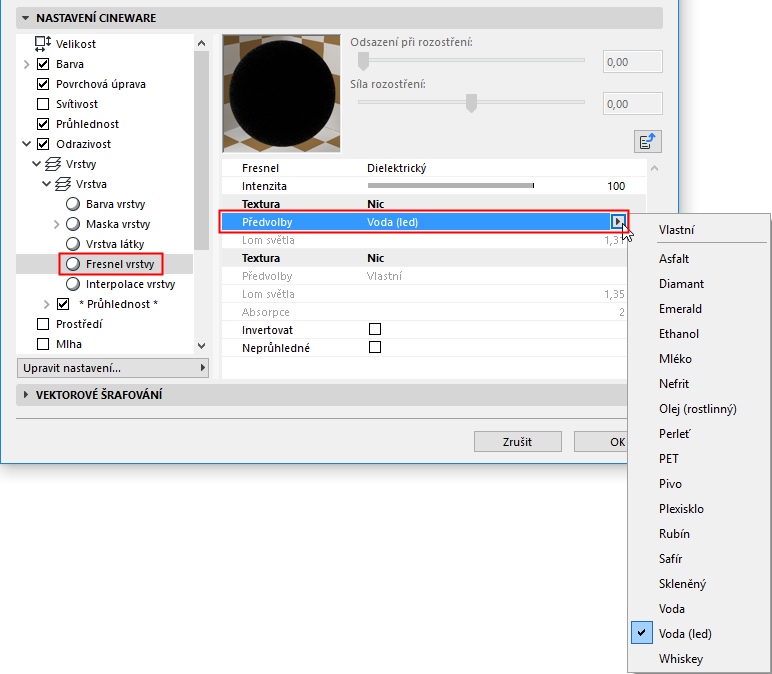
Task: Expand the VEKTOROVÉ ŠRAFOVÁNÍ section
Action: tap(26, 395)
